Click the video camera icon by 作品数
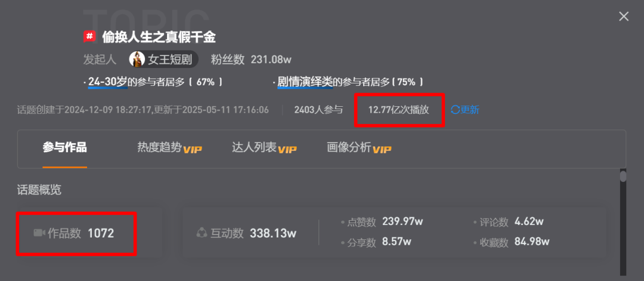Viewport: 644px width, 281px height. (39, 233)
